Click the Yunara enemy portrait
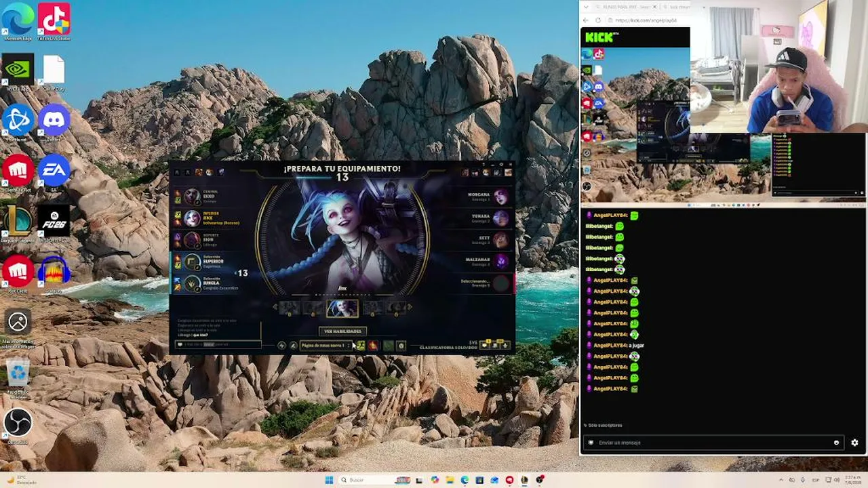The width and height of the screenshot is (868, 488). [x=501, y=218]
